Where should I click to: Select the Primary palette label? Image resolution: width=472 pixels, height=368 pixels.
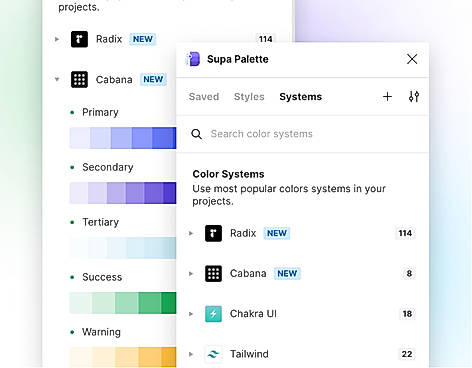pos(100,112)
